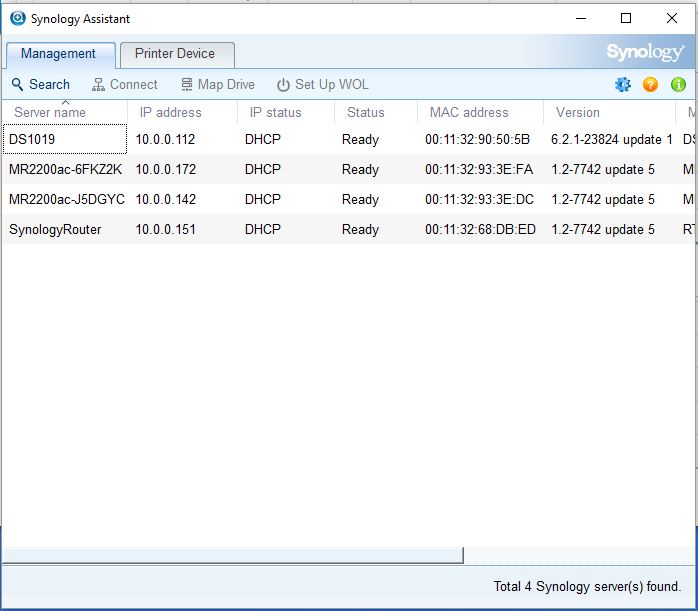This screenshot has height=611, width=698.
Task: Maximize the Synology Assistant window
Action: [x=626, y=18]
